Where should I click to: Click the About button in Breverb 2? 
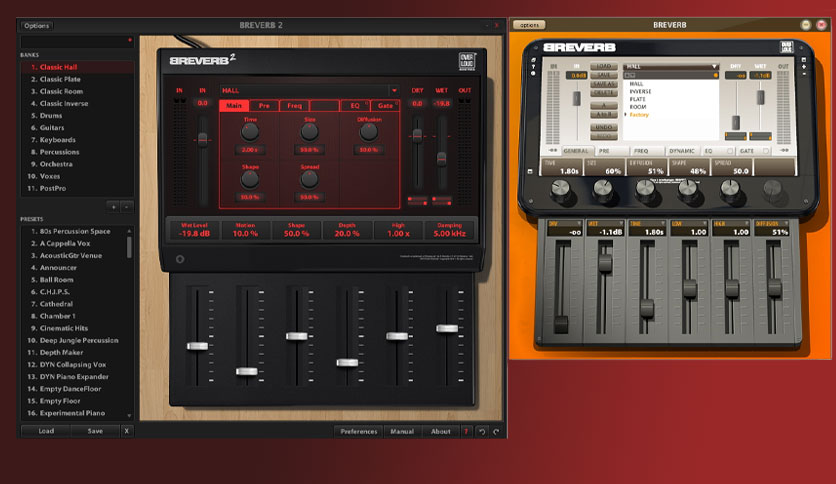coord(441,431)
